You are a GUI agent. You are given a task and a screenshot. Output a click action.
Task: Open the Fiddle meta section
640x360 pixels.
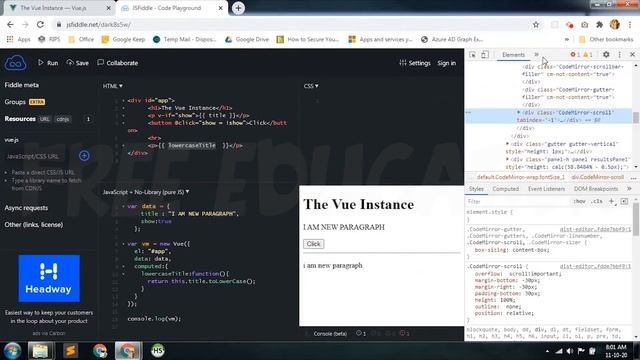[22, 85]
